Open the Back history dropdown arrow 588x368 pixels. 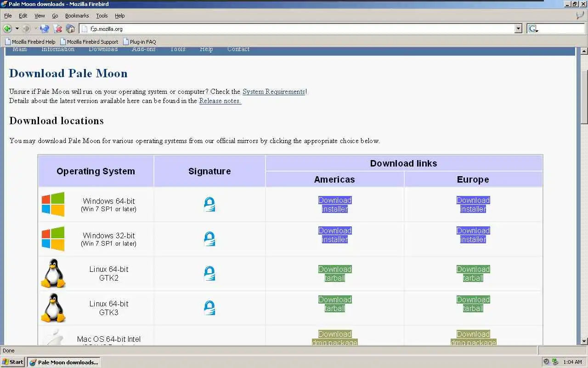(x=17, y=29)
